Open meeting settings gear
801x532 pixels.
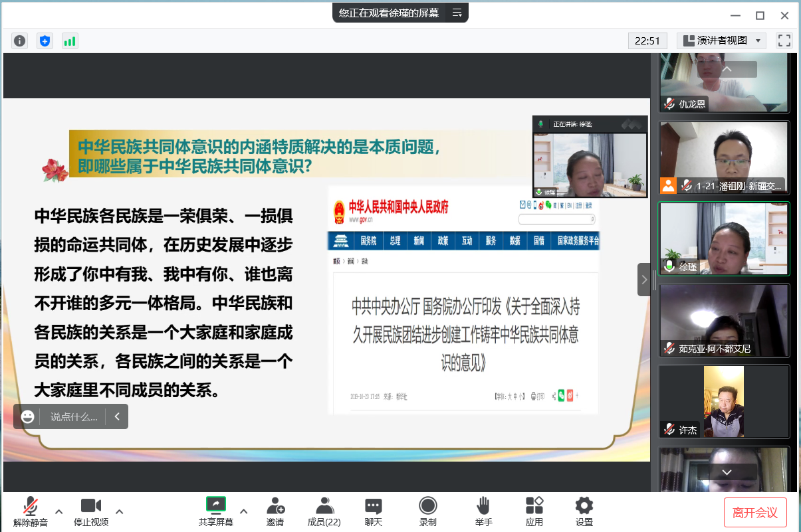click(584, 511)
